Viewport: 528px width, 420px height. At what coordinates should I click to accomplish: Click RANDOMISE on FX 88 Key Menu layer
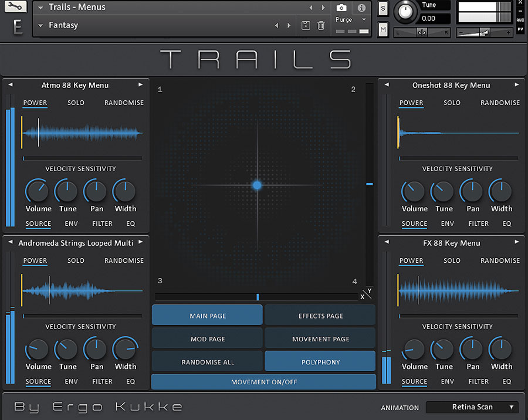point(500,260)
